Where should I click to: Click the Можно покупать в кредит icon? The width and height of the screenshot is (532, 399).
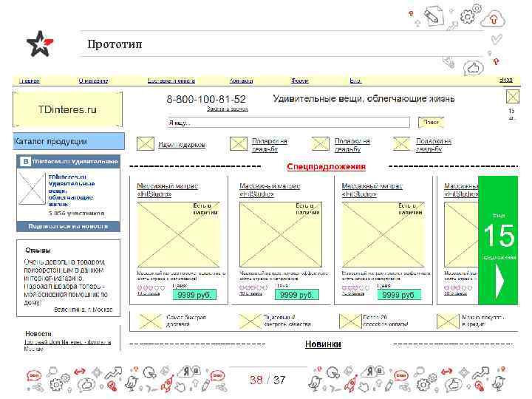(x=448, y=321)
